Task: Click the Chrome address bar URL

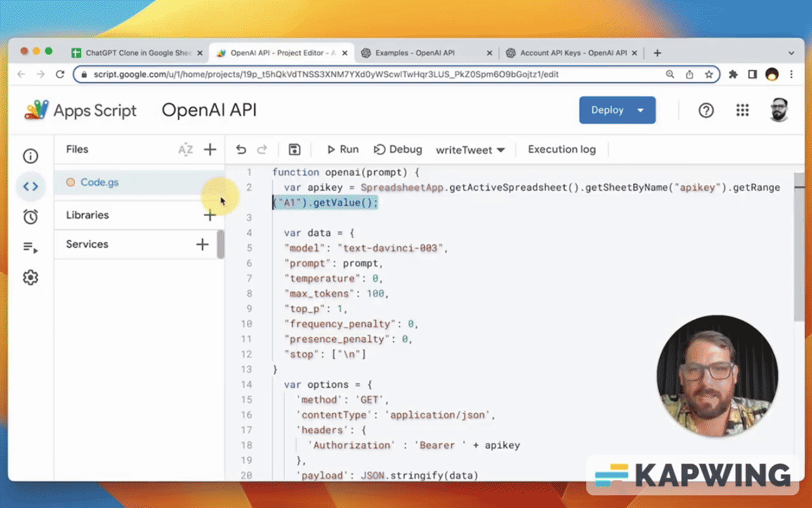Action: (x=326, y=74)
